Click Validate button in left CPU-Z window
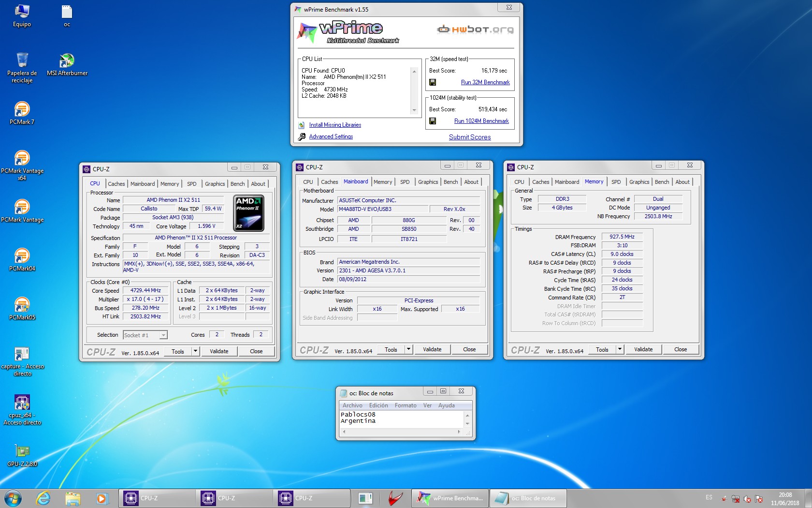The image size is (812, 508). pos(219,351)
